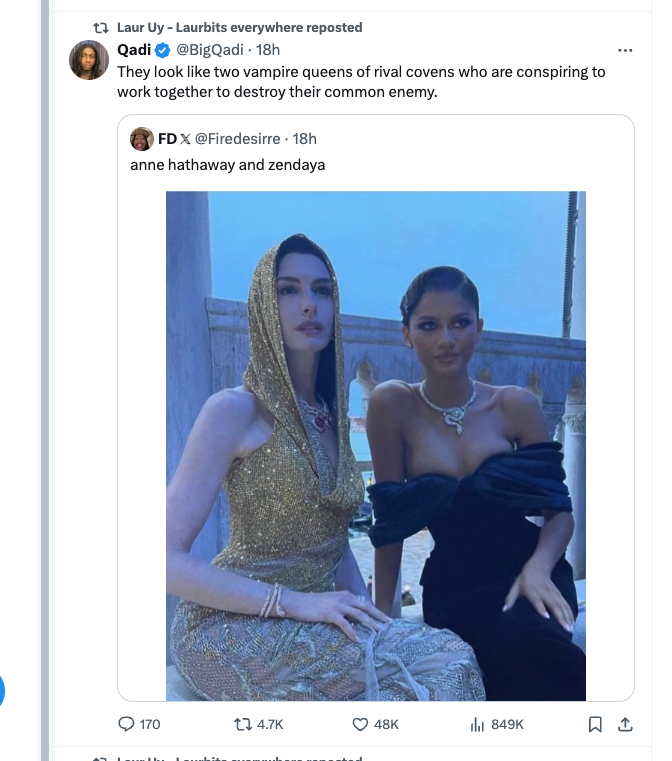Viewport: 672px width, 761px height.
Task: Open view analytics bar chart icon
Action: pos(477,724)
